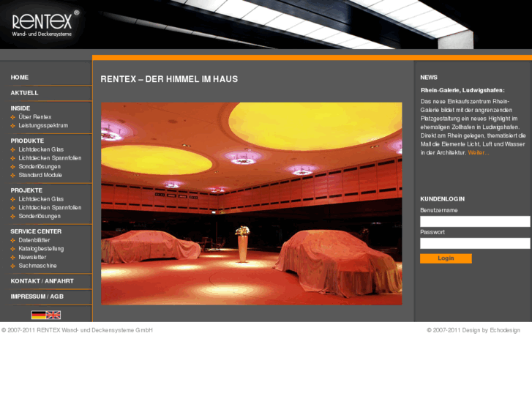Viewport: 532px width, 399px height.
Task: Click the bullet icon beside Newsletter
Action: point(13,258)
